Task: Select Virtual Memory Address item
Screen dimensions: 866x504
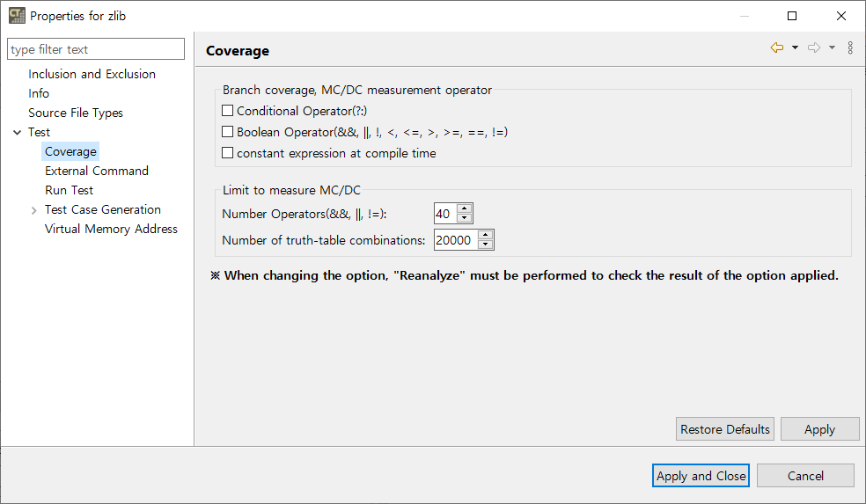Action: tap(111, 229)
